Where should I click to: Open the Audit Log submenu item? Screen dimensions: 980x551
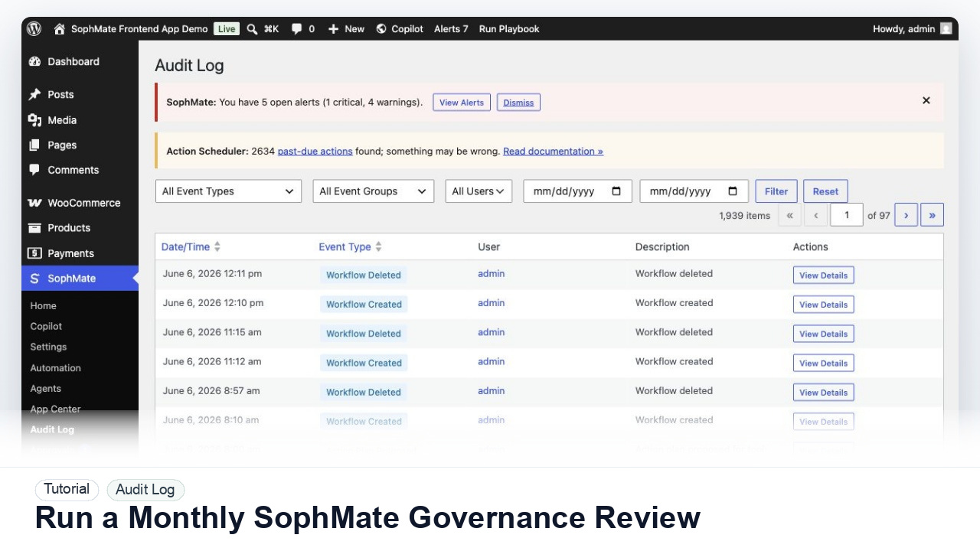coord(52,430)
